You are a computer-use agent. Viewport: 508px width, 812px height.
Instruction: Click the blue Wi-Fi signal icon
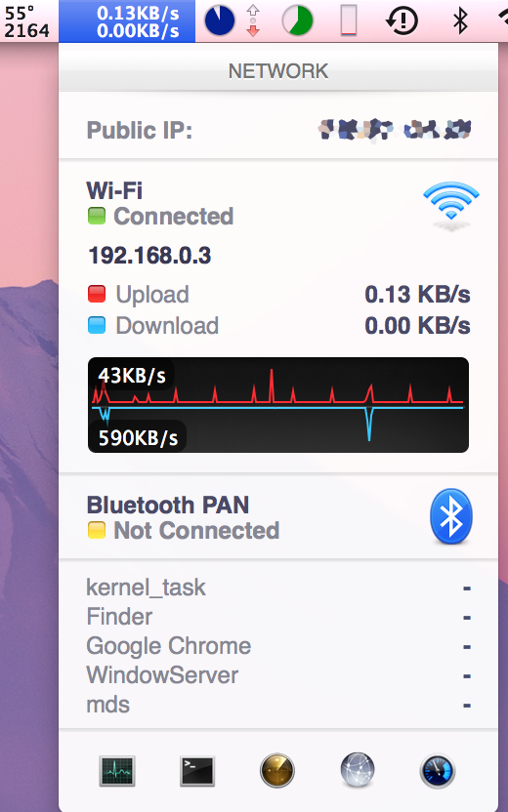click(451, 205)
